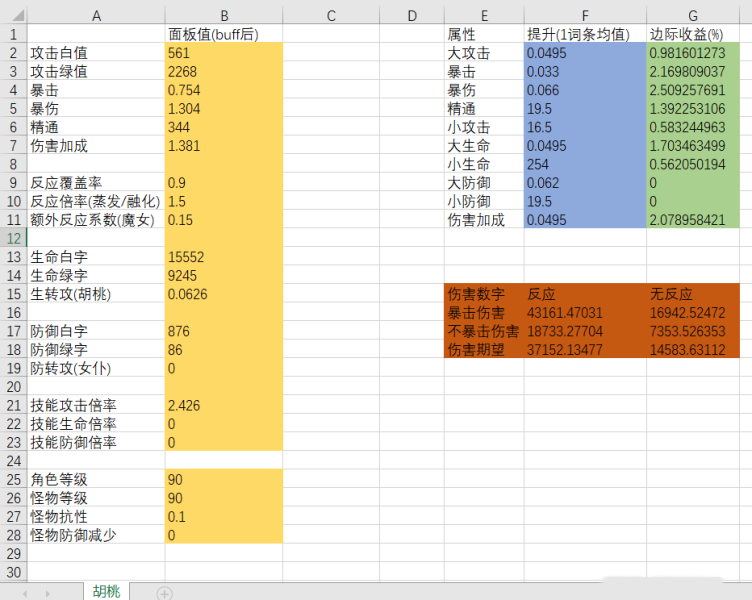Select column D header
This screenshot has width=752, height=600.
[412, 16]
